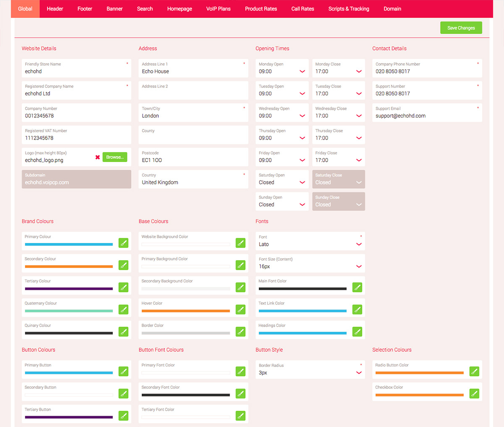504x427 pixels.
Task: Open color picker for Radio Button Color
Action: click(x=474, y=372)
